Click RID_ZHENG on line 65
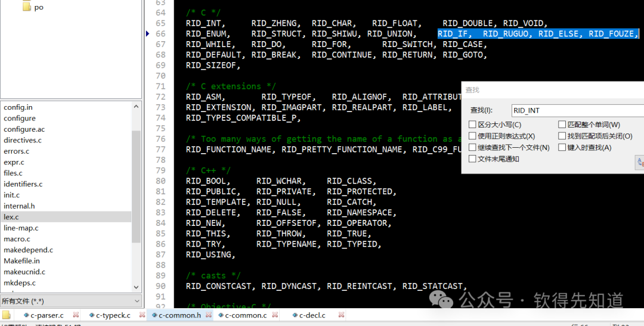644x326 pixels. [x=274, y=23]
